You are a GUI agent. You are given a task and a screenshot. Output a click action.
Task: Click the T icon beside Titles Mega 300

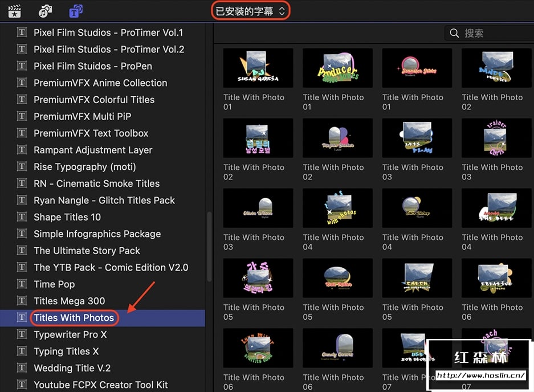coord(22,301)
